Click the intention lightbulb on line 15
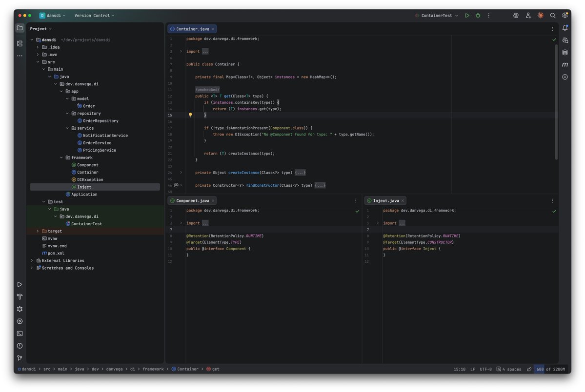Image resolution: width=585 pixels, height=392 pixels. (x=190, y=115)
